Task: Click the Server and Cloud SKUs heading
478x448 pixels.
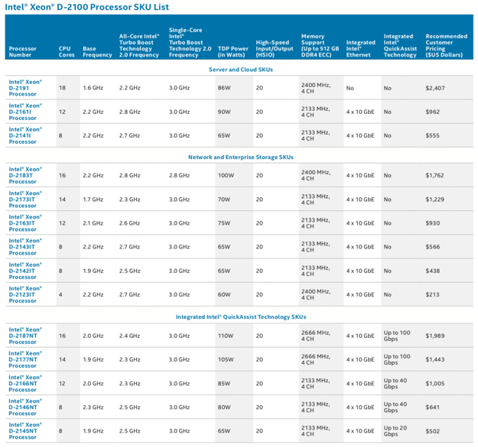Action: pos(240,70)
